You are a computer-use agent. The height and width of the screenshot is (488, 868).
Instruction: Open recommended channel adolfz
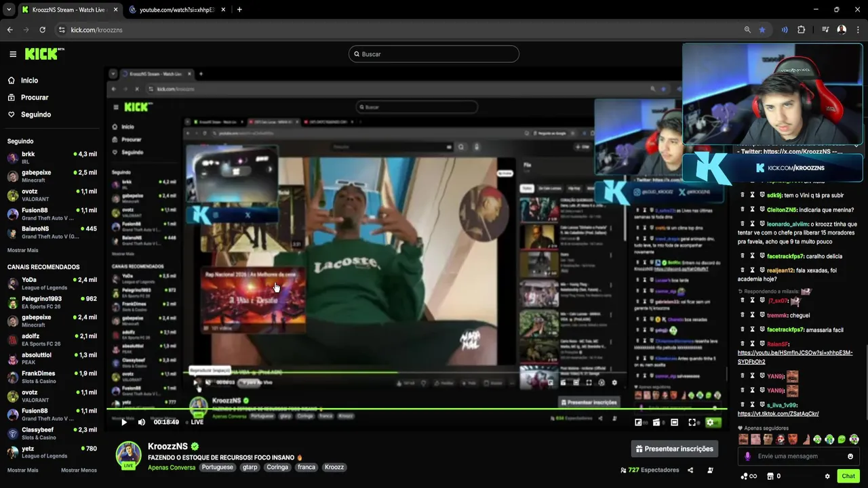pos(52,340)
